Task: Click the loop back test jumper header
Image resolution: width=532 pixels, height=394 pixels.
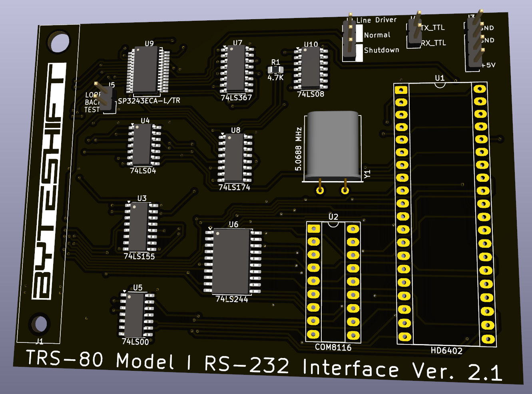Action: (x=105, y=97)
